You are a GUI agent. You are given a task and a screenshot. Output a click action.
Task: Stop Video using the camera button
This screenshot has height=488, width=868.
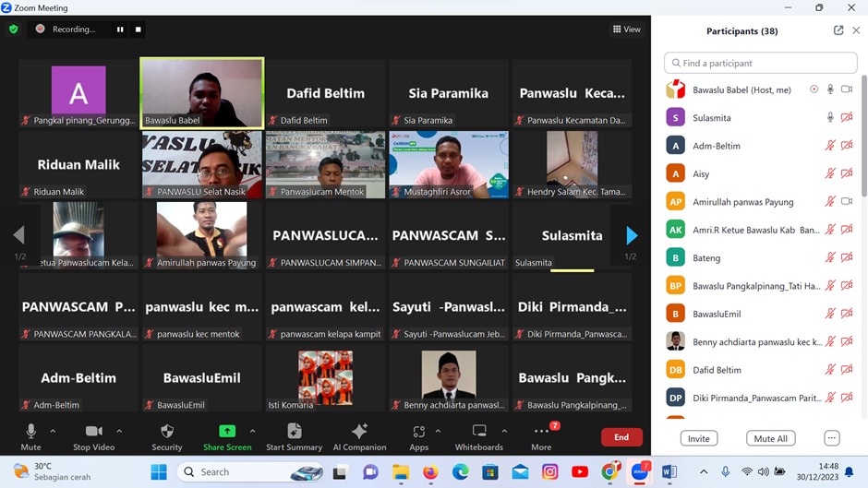[x=93, y=432]
